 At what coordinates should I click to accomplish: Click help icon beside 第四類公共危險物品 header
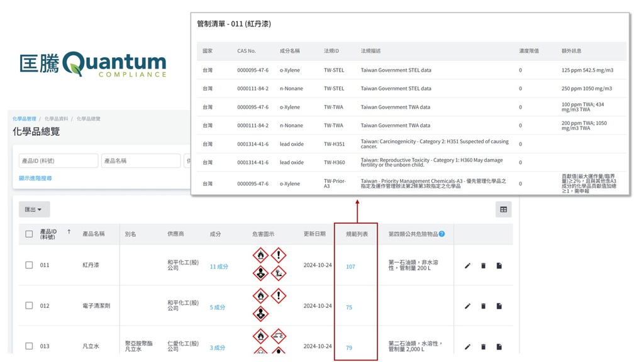click(x=442, y=234)
